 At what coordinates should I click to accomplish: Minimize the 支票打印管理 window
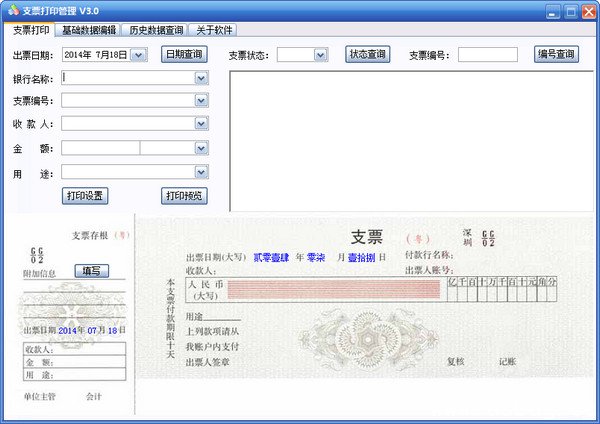click(x=550, y=11)
